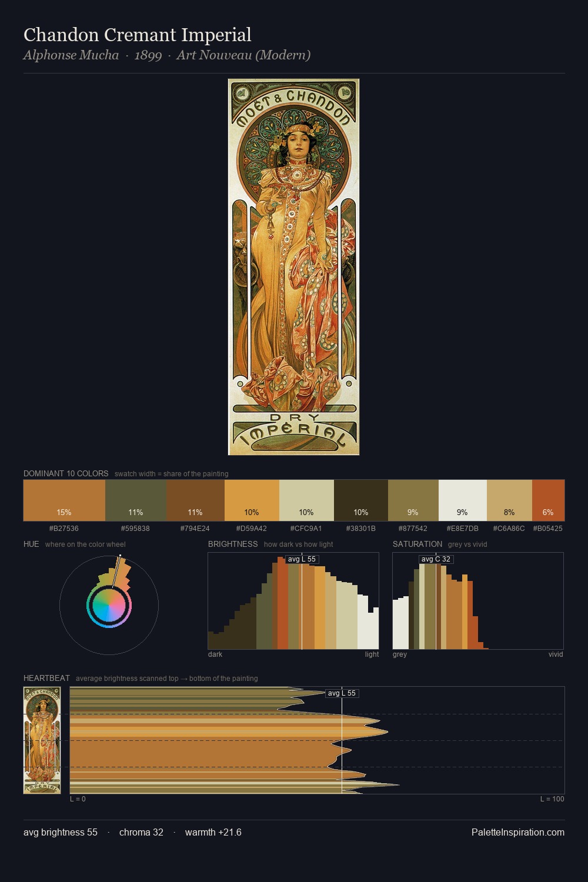Click the HEARTBEAT section heading
The height and width of the screenshot is (882, 588).
click(46, 678)
